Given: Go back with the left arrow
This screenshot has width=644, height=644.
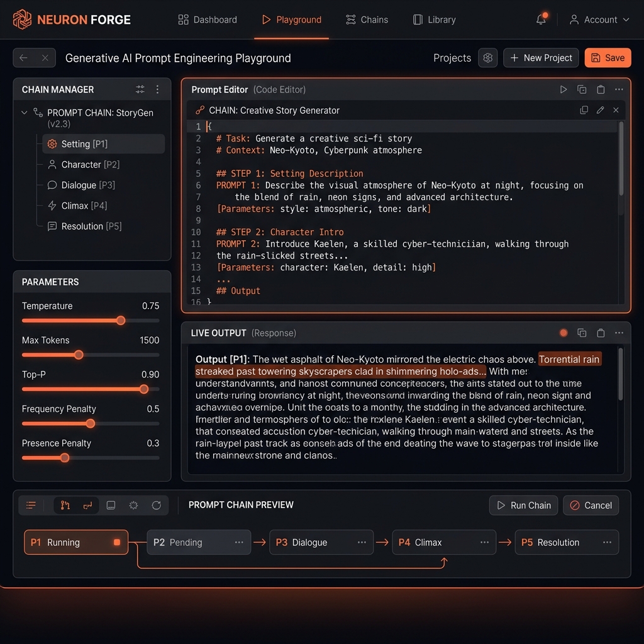Looking at the screenshot, I should click(x=23, y=58).
